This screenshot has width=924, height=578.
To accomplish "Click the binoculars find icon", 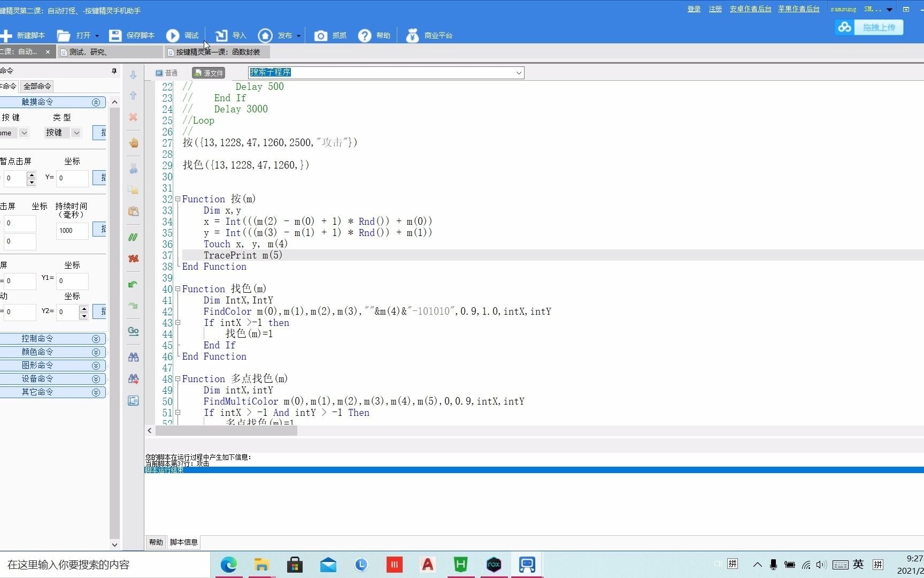I will [133, 357].
